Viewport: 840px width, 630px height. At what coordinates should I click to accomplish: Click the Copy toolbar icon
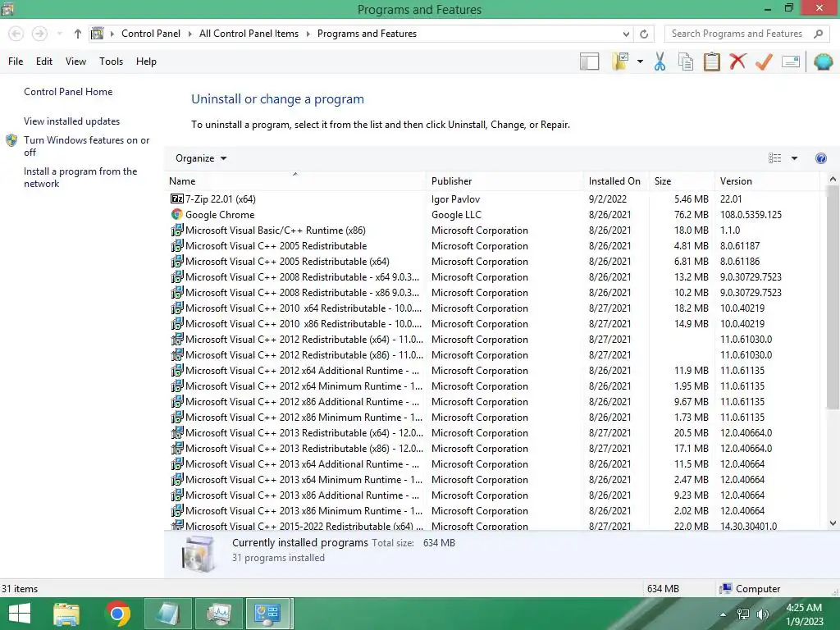[686, 62]
